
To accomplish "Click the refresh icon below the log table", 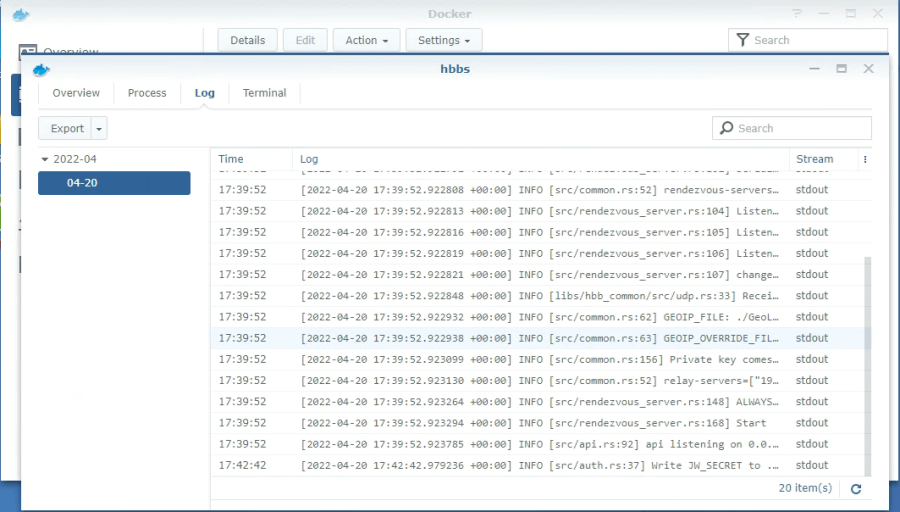I will click(x=856, y=489).
